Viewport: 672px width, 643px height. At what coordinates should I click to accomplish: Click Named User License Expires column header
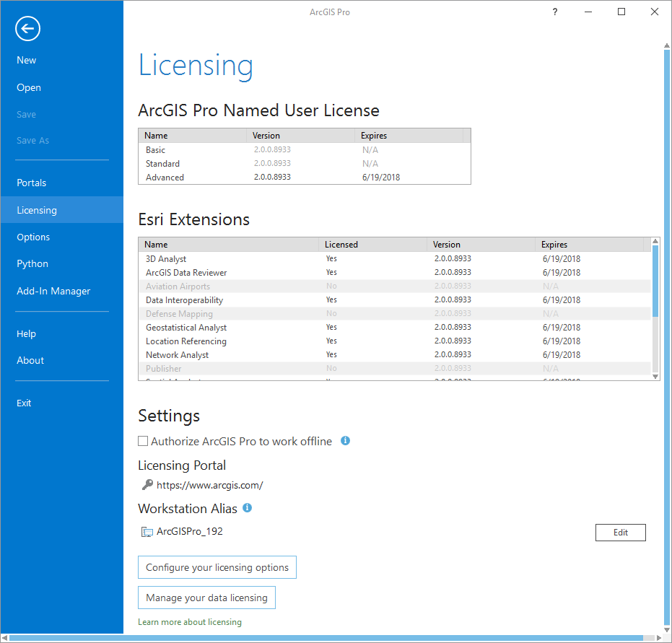pos(409,136)
